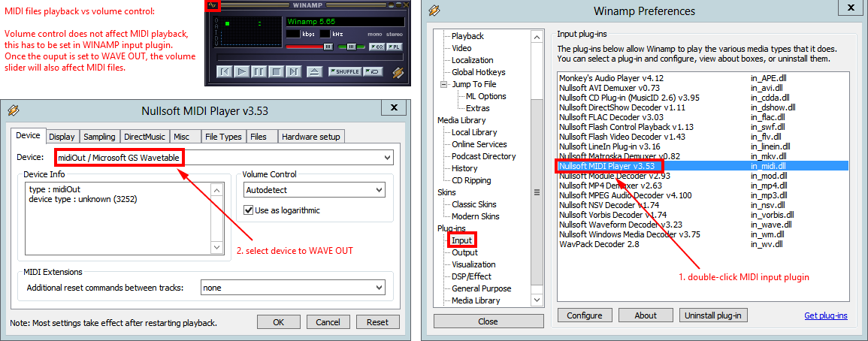Open the DirectMusic tab
The image size is (868, 341).
tap(144, 137)
